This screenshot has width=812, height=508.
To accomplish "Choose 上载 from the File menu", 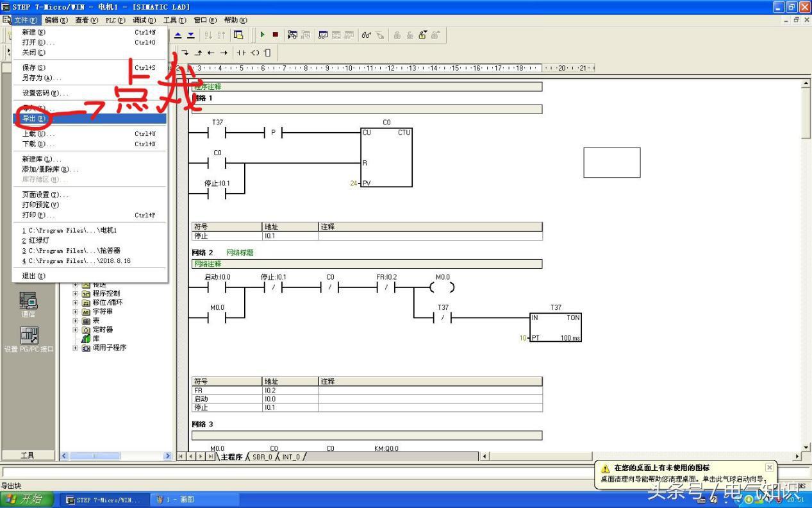I will (x=90, y=133).
